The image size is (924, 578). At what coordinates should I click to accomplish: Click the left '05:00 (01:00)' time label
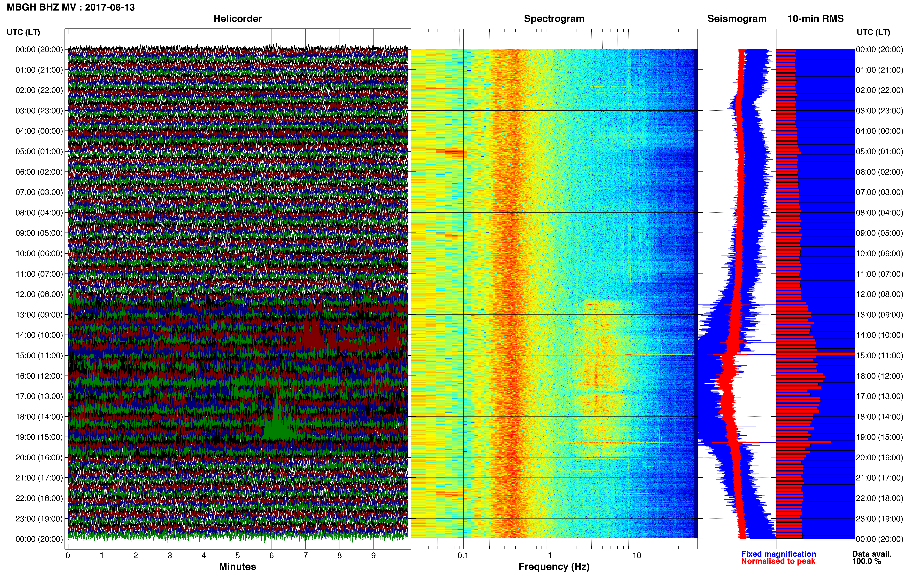pos(39,151)
